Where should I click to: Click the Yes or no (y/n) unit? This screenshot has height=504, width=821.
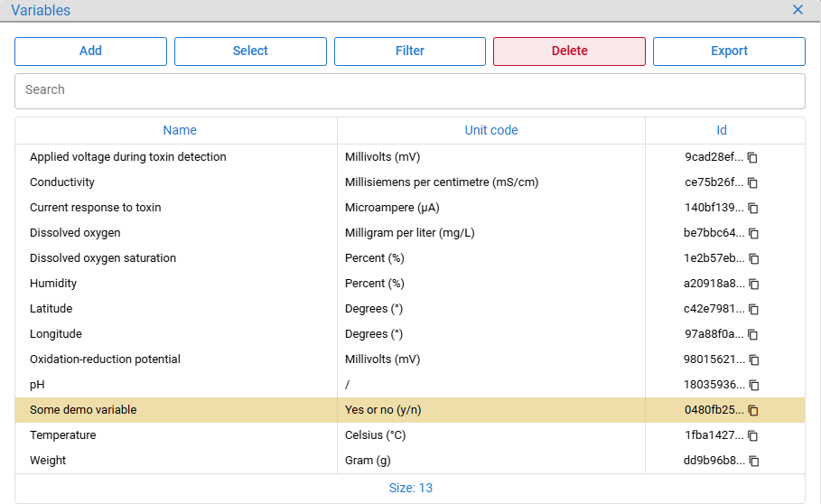click(x=383, y=410)
